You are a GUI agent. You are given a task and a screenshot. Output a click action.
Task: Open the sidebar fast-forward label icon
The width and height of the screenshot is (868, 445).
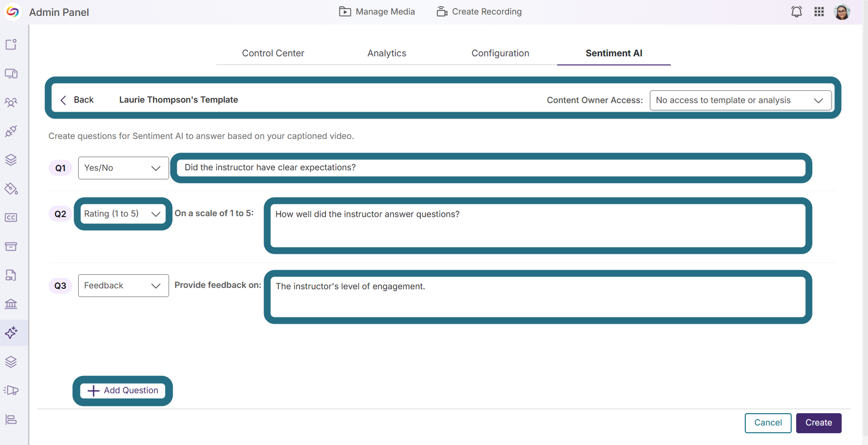click(11, 391)
